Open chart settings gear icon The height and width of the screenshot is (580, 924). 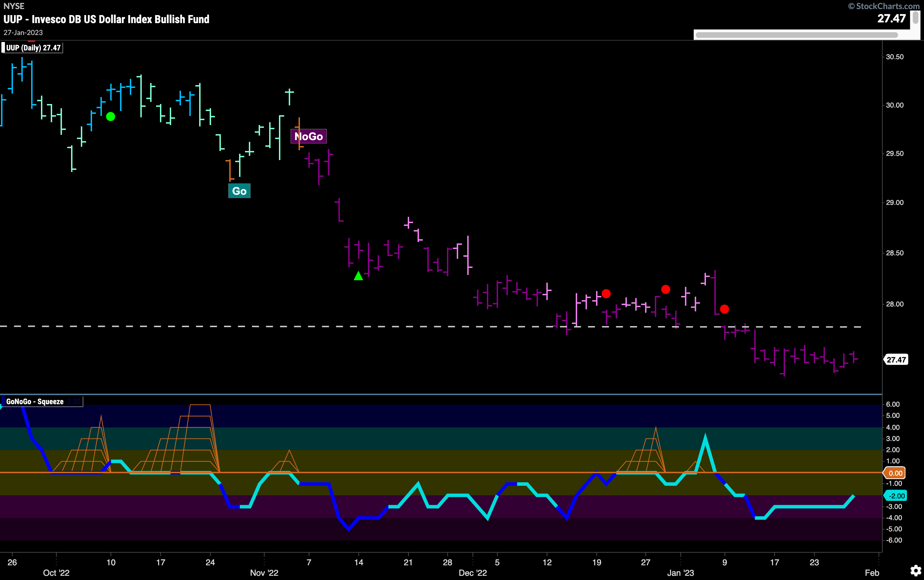point(916,571)
